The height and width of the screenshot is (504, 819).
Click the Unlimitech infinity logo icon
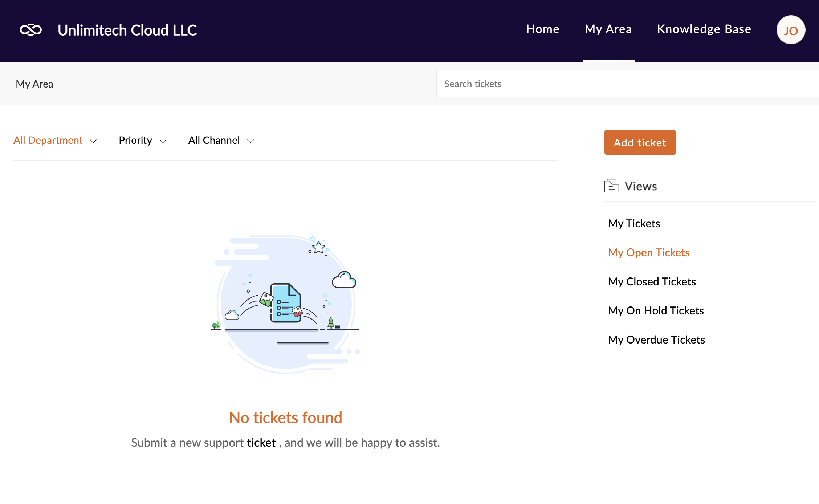[x=31, y=30]
